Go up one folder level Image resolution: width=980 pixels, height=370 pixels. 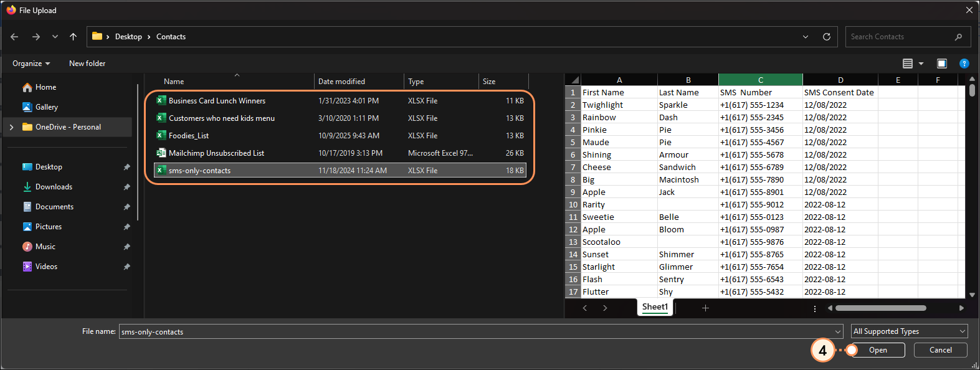click(74, 37)
